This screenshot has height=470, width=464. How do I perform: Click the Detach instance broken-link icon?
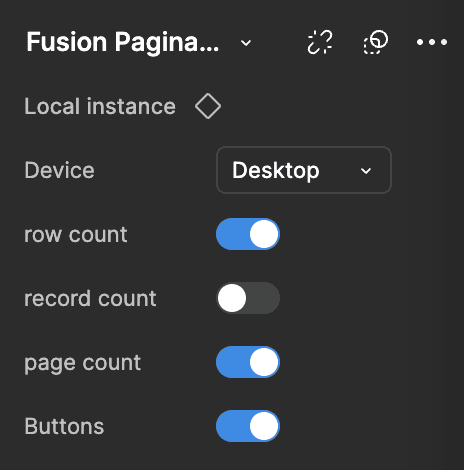point(320,42)
